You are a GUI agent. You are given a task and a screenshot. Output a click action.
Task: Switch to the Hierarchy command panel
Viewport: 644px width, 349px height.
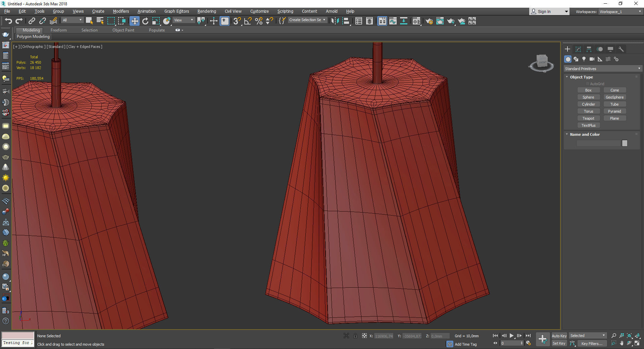pos(589,49)
